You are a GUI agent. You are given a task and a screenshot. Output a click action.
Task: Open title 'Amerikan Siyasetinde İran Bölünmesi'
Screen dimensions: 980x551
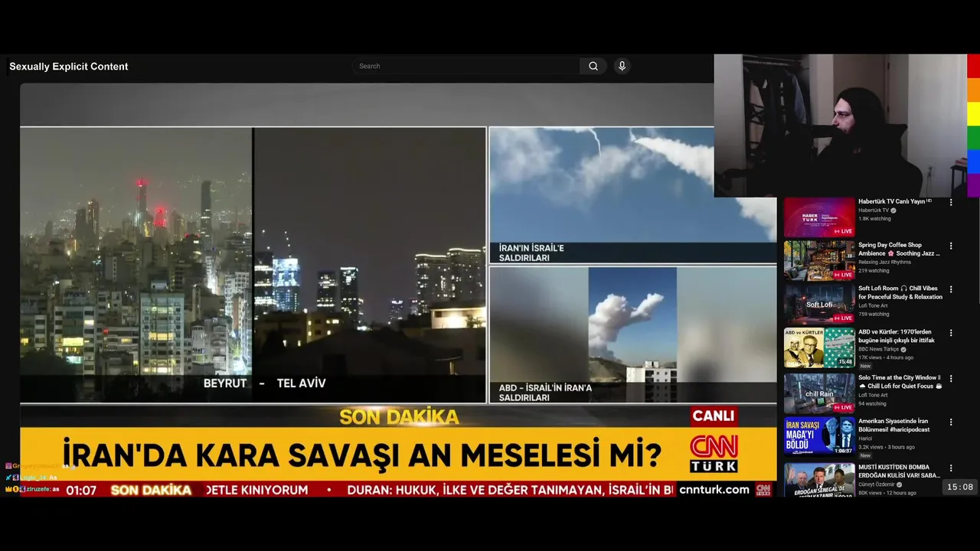tap(894, 425)
